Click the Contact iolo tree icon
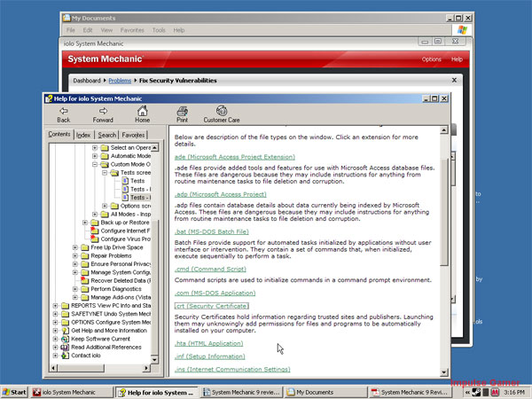Image resolution: width=532 pixels, height=399 pixels. point(65,355)
